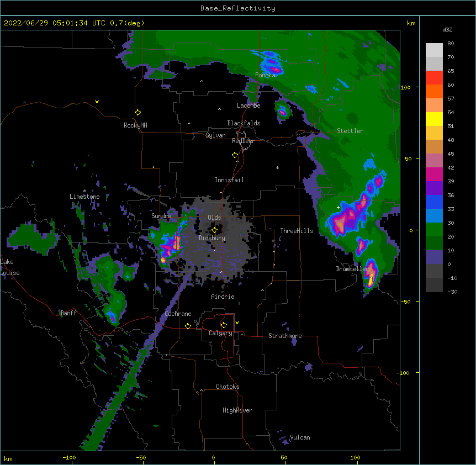Click the yellow V marker northwest of RockyMH
The width and height of the screenshot is (476, 465).
97,102
